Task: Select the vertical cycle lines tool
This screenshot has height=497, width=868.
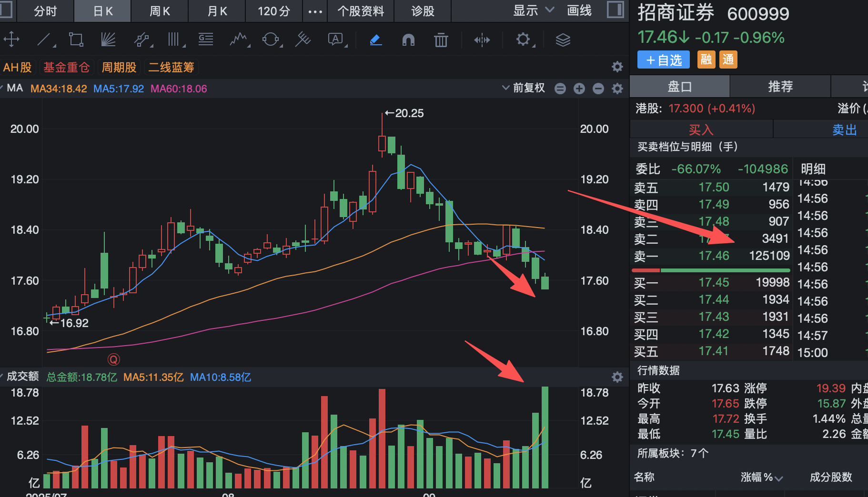Action: tap(175, 40)
